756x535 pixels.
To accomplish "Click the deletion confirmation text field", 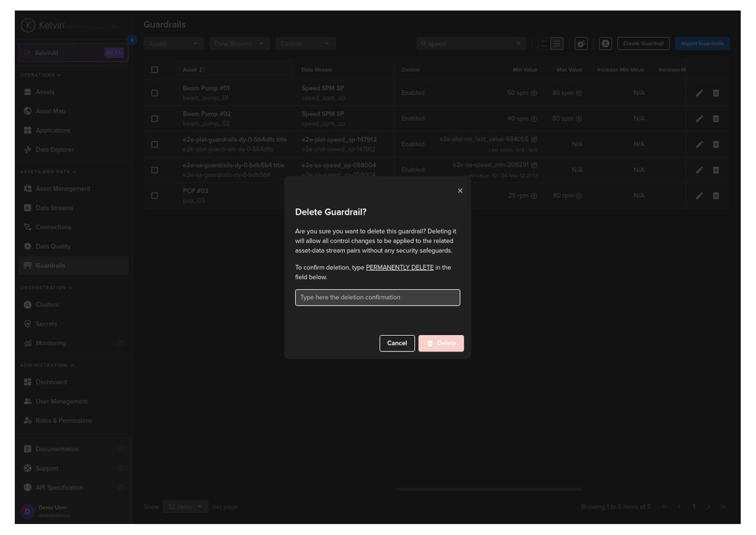I will tap(377, 298).
